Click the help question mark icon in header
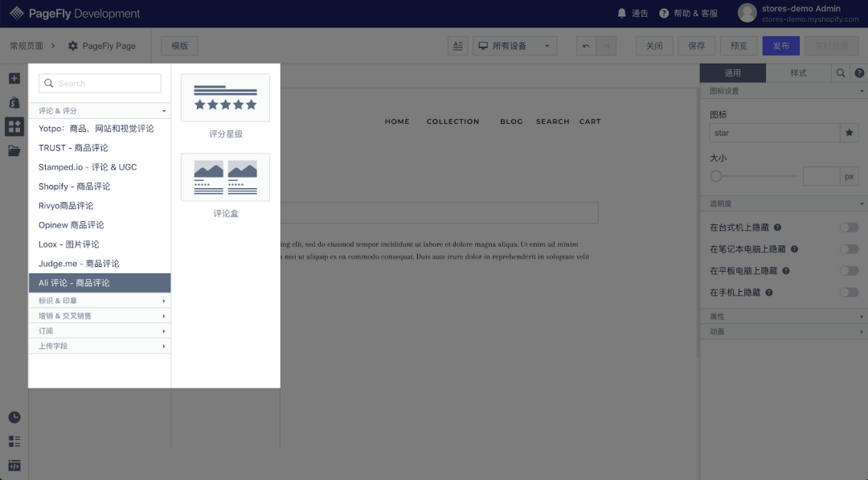This screenshot has height=480, width=868. pos(664,14)
